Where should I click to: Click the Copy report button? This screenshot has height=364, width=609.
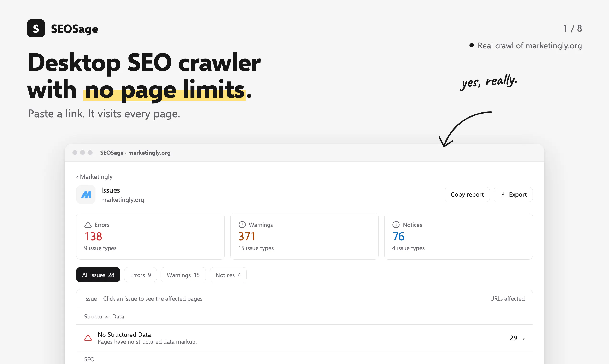[x=467, y=194]
